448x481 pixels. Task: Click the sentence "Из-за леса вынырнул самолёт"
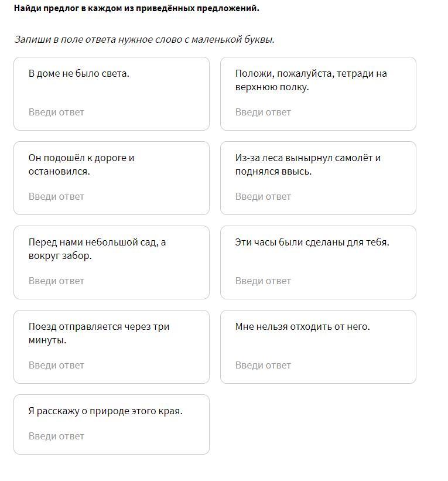tap(308, 165)
